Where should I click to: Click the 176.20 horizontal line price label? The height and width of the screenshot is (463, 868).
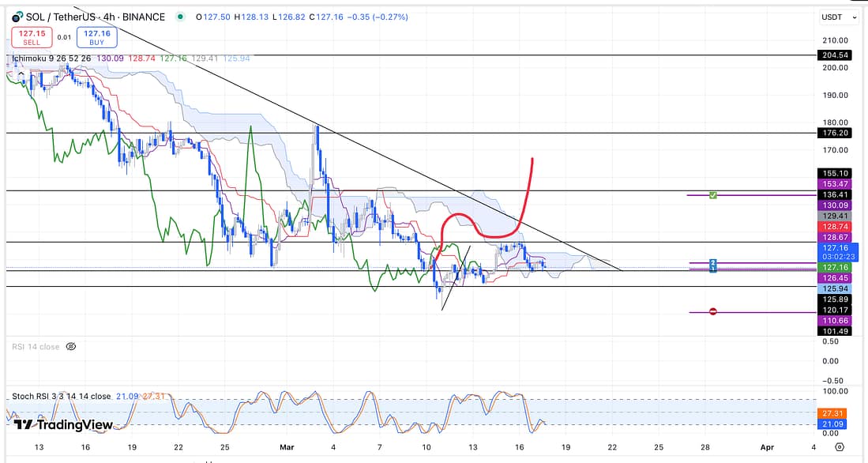coord(835,133)
